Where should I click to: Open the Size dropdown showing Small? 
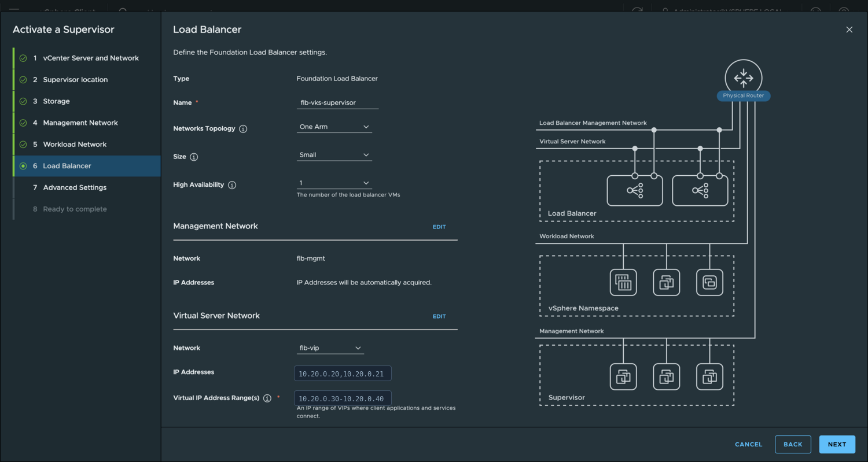point(334,155)
